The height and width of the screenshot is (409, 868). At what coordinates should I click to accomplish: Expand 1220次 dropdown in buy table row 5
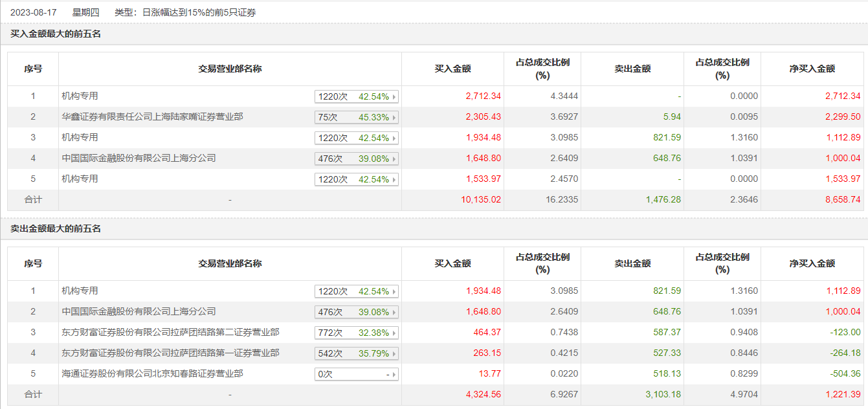356,179
